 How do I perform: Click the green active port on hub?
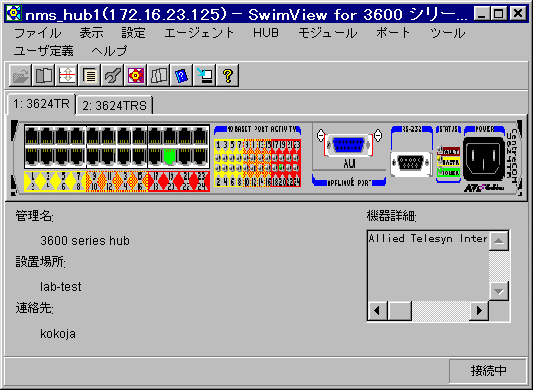[x=169, y=156]
